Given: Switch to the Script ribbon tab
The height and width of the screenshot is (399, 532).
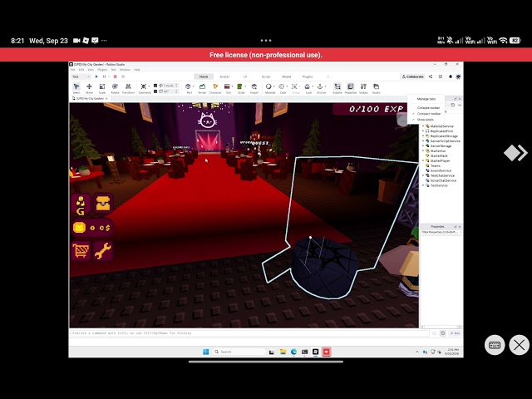Looking at the screenshot, I should [x=266, y=76].
